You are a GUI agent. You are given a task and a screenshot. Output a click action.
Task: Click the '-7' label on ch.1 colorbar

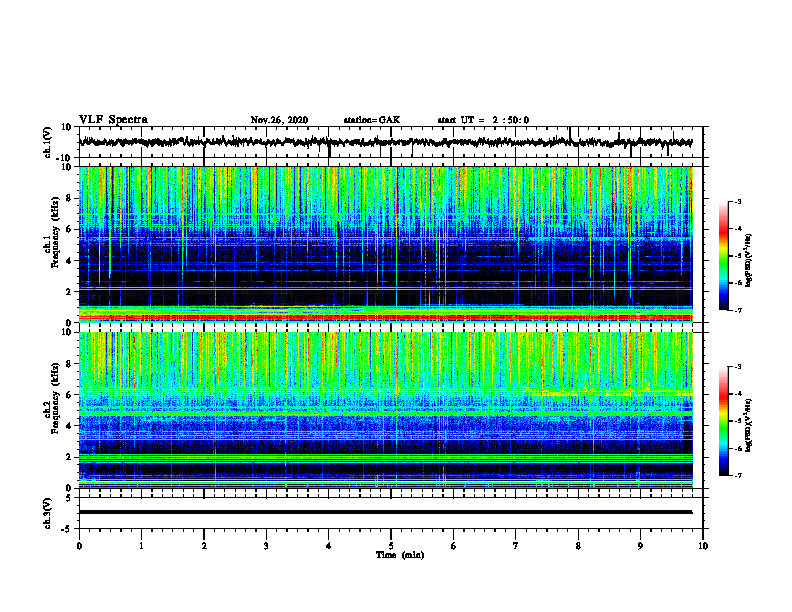click(737, 310)
